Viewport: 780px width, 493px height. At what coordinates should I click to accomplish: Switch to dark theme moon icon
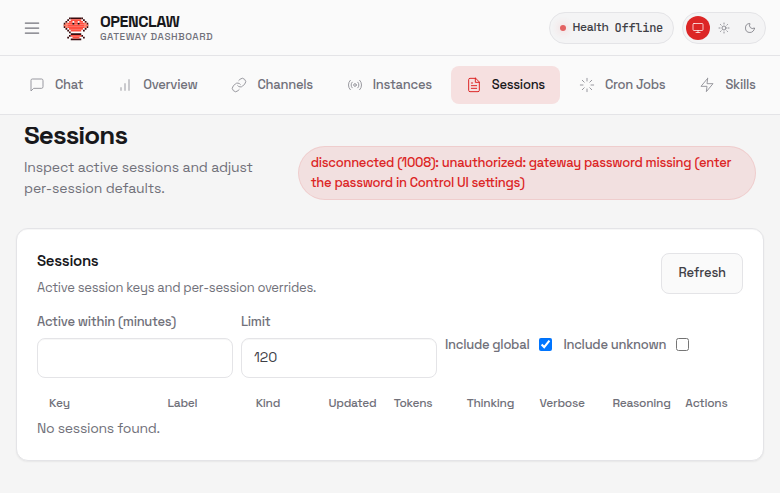coord(750,28)
